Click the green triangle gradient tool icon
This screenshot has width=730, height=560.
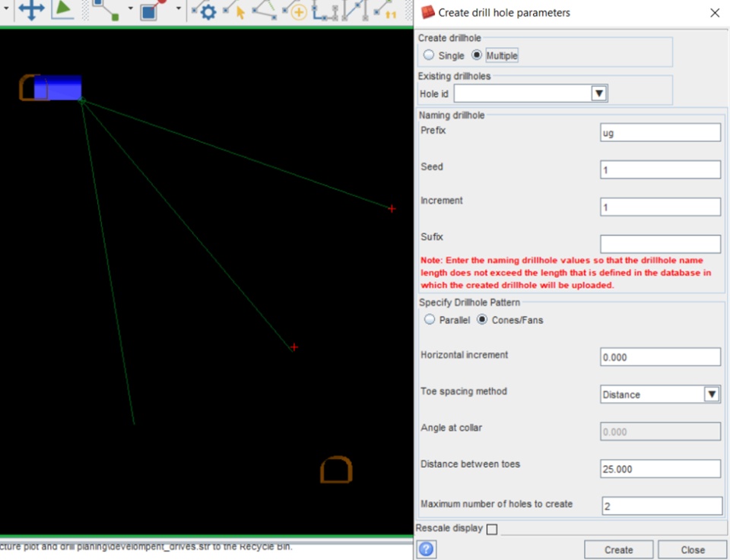click(62, 10)
